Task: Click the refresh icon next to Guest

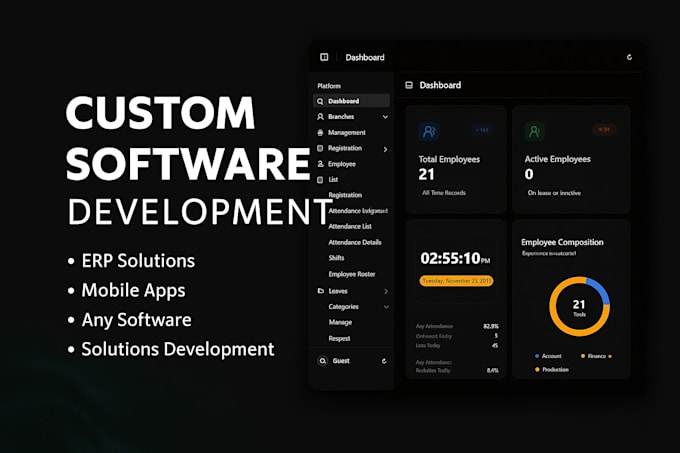Action: (384, 361)
